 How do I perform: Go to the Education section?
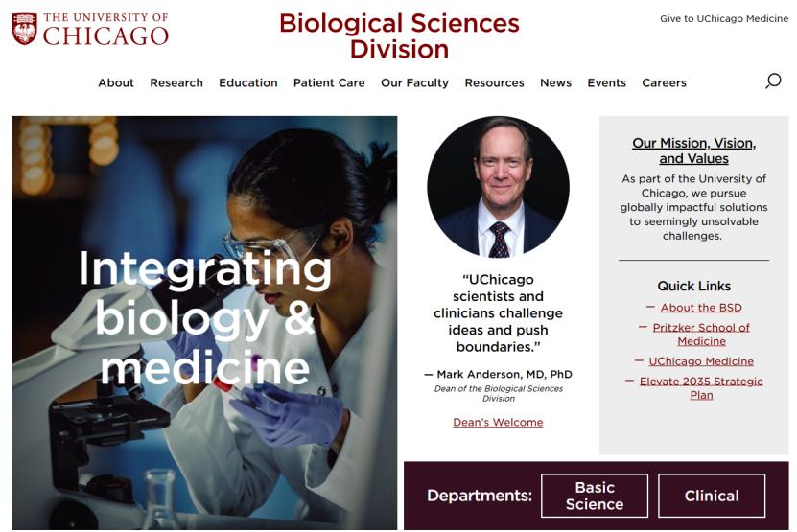click(248, 82)
